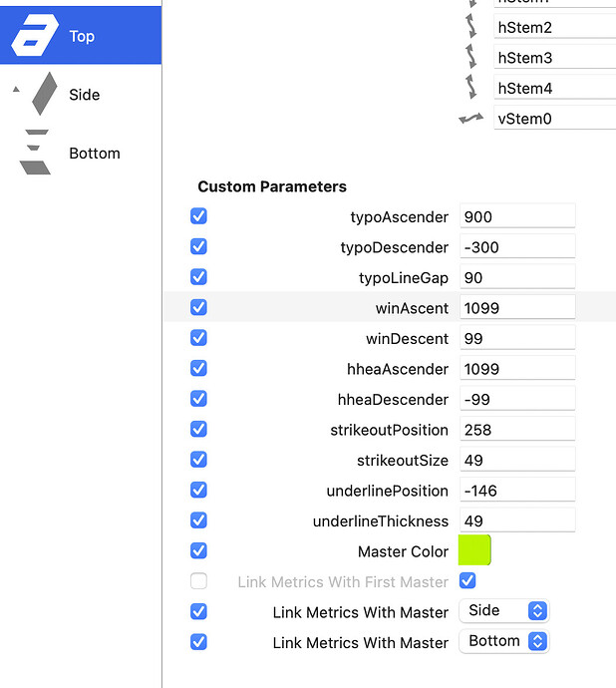Screen dimensions: 616x688
Task: Click the typoLineGap value field
Action: coord(517,277)
